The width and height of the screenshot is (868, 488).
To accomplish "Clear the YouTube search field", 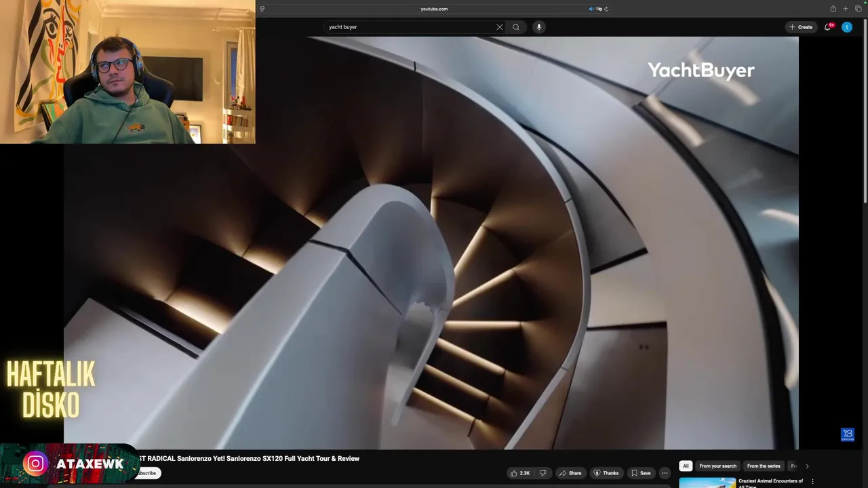I will coord(500,27).
